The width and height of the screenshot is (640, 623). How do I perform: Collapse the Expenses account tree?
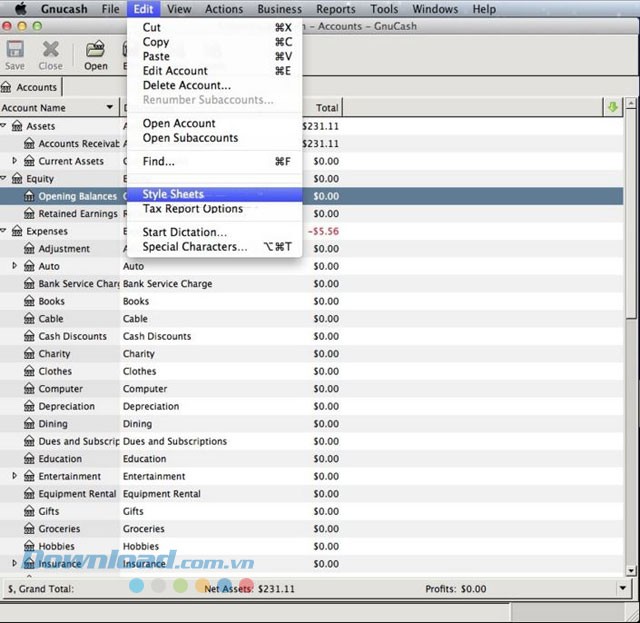pos(4,231)
